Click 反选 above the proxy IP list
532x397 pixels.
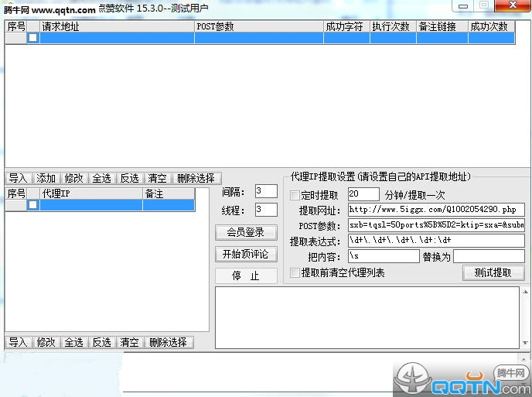[130, 178]
